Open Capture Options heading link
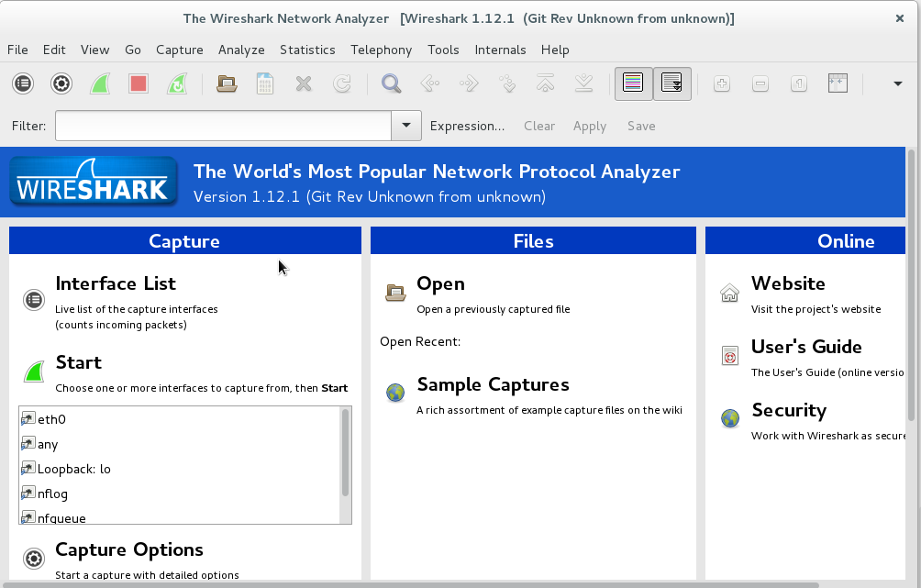The image size is (921, 588). point(129,549)
